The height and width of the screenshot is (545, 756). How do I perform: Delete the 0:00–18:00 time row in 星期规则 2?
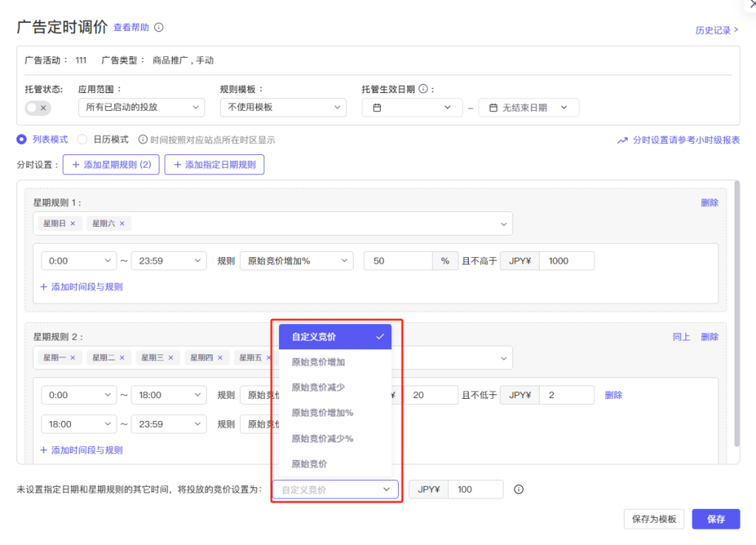[614, 395]
